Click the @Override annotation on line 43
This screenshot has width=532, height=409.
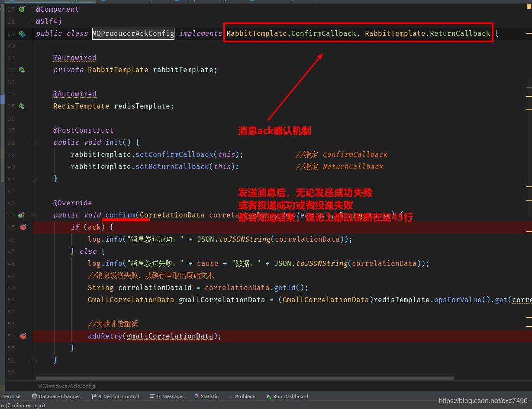click(x=73, y=203)
